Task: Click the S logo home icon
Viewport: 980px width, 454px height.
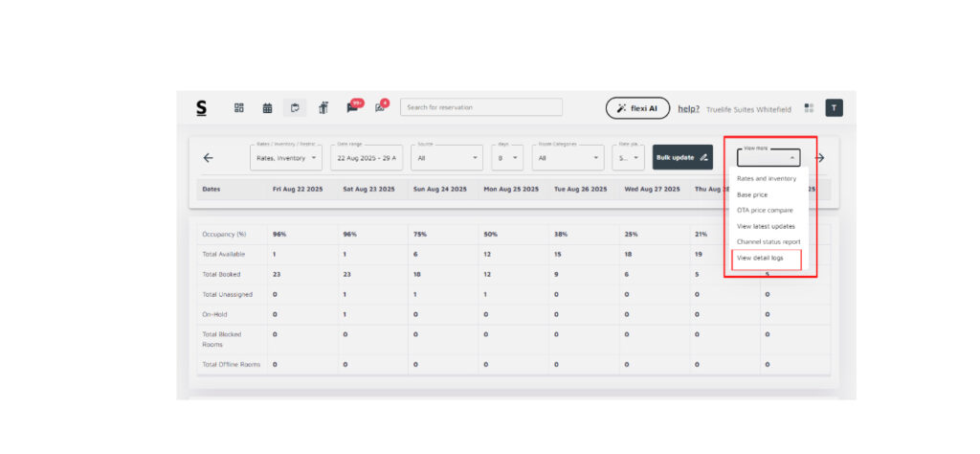Action: 201,108
